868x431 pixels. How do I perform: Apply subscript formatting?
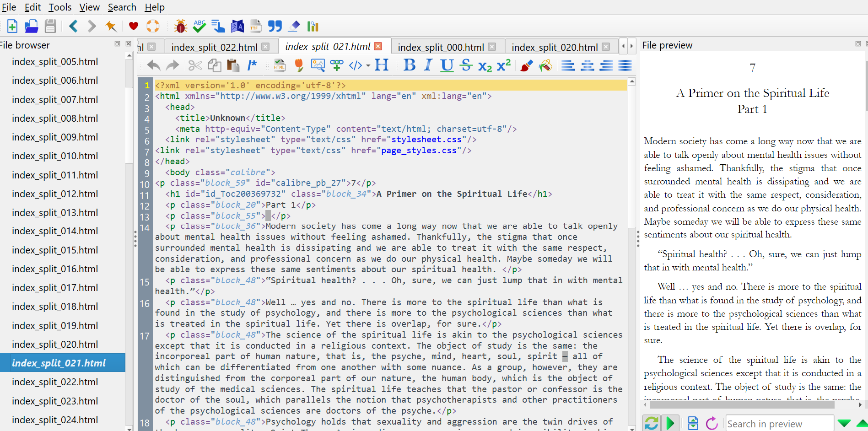point(485,66)
